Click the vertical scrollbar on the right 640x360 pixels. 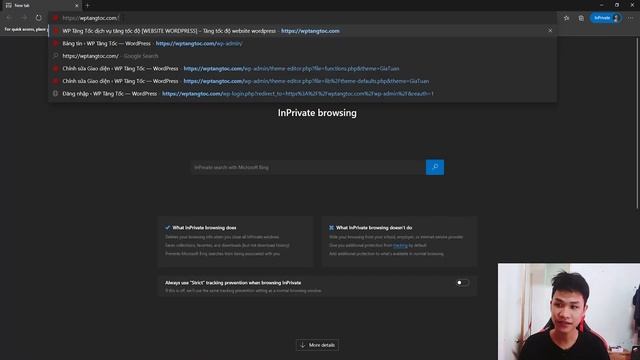pos(638,122)
